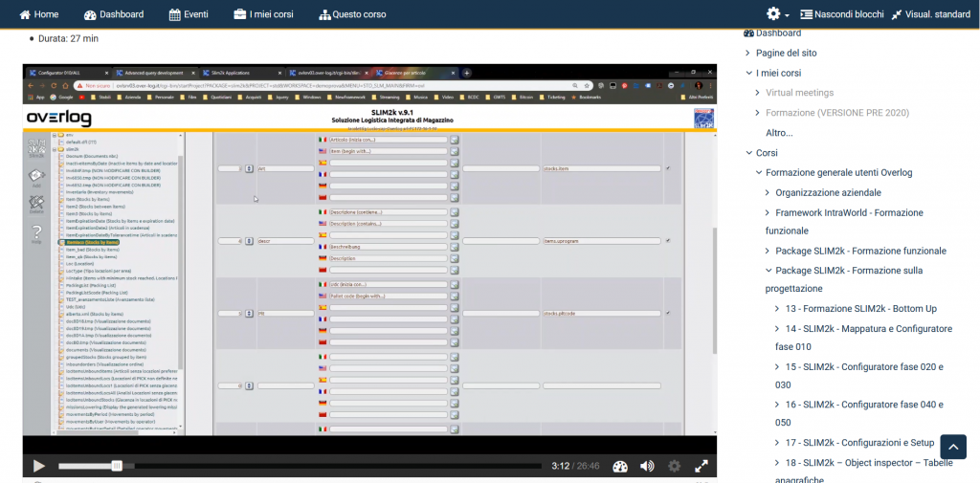Click translate icon beside Articolo (inizia con...)
The height and width of the screenshot is (483, 980).
pyautogui.click(x=455, y=140)
